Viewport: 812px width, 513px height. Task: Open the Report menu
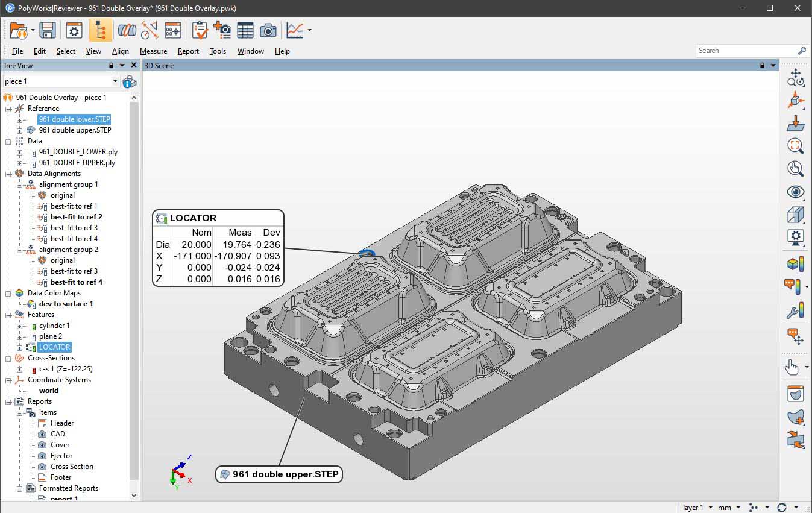(188, 51)
